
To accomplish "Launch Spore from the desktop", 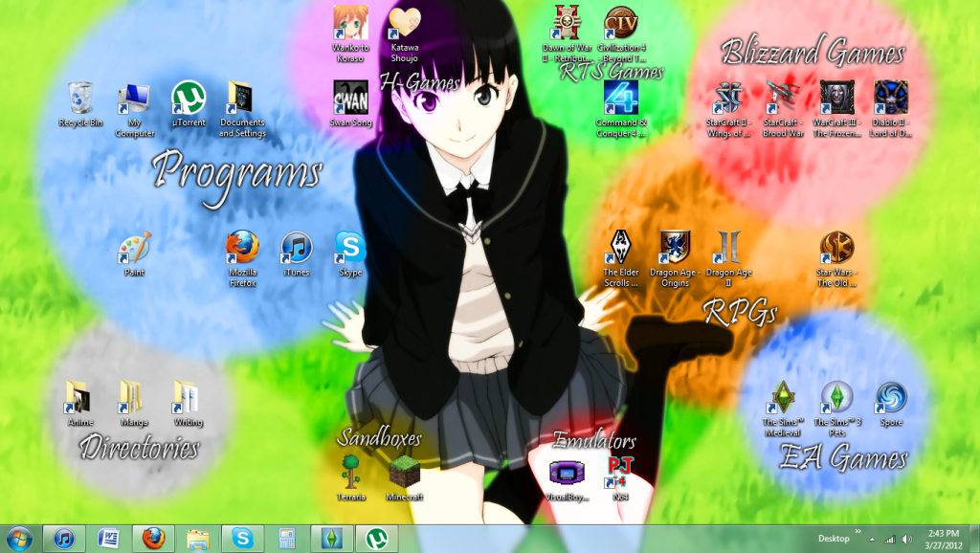I will coord(890,397).
